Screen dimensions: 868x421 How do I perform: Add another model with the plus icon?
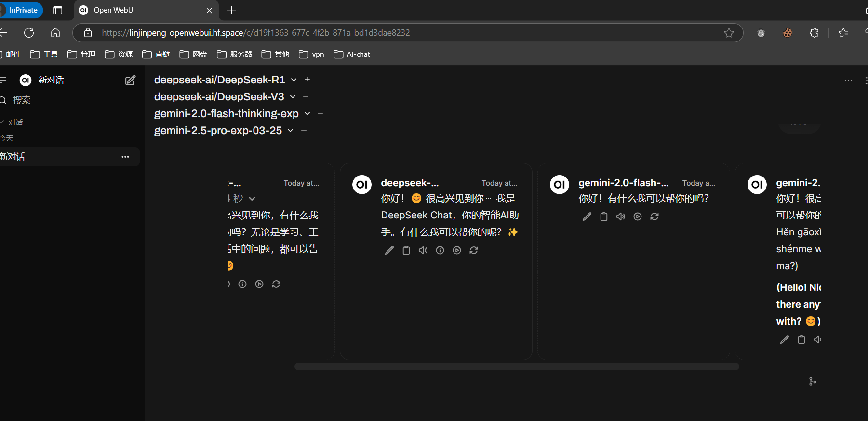click(x=307, y=79)
